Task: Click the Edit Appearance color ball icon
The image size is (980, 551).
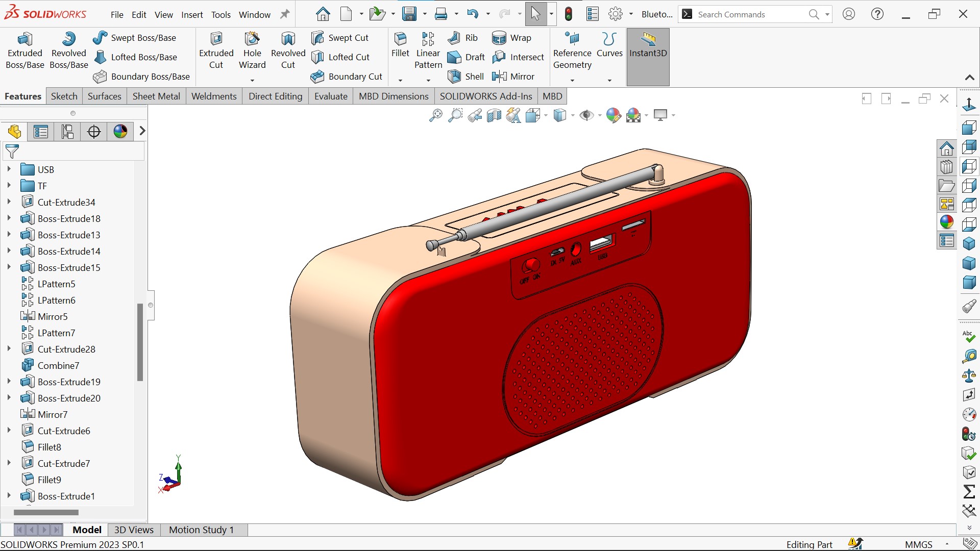Action: click(614, 116)
